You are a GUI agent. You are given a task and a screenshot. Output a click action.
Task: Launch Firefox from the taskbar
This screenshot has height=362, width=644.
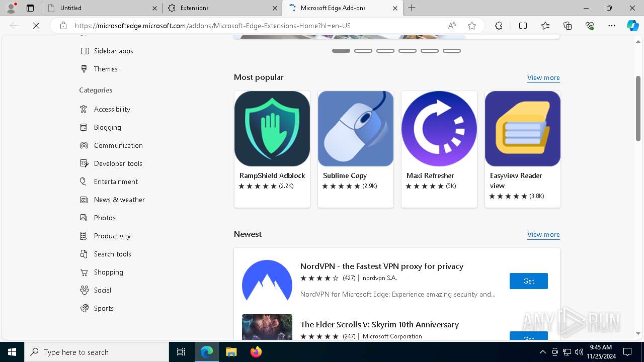(x=256, y=352)
